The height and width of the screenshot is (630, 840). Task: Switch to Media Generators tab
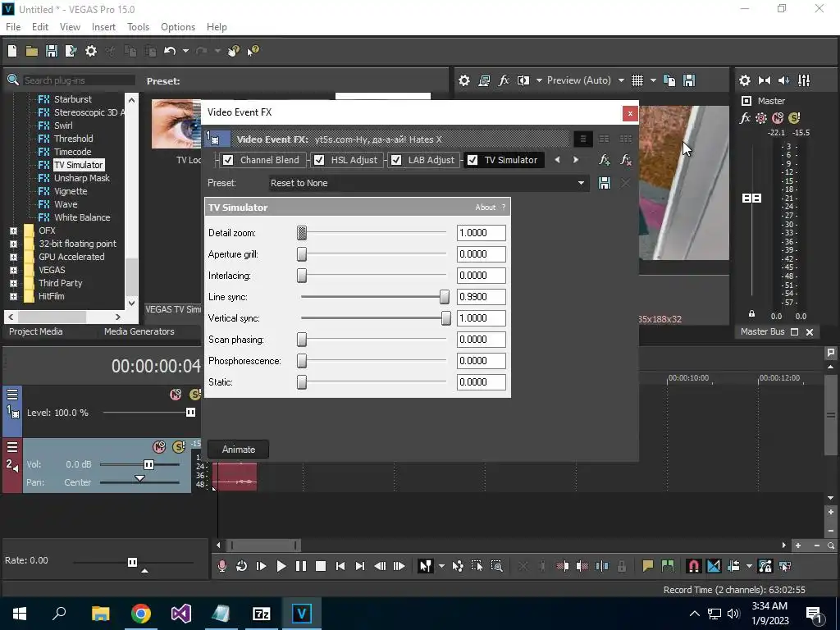139,331
